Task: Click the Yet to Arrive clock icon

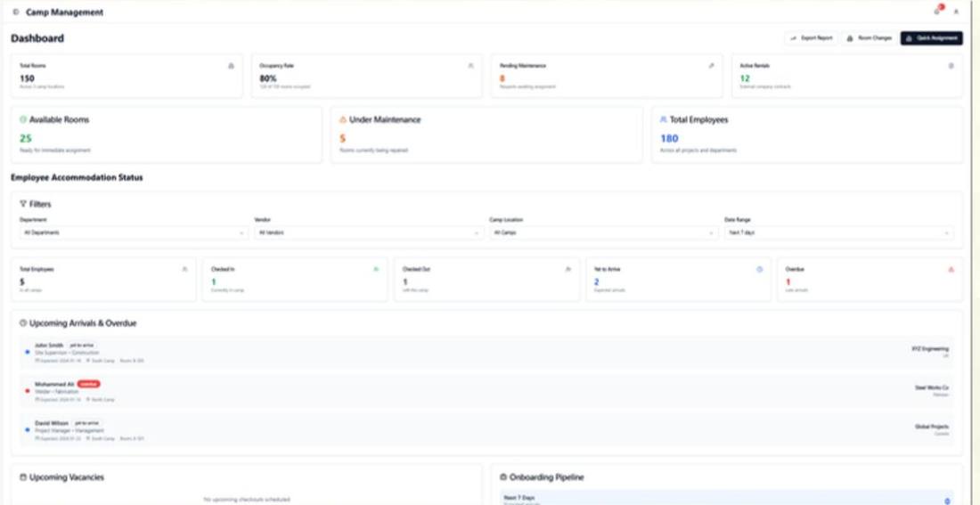Action: coord(759,269)
